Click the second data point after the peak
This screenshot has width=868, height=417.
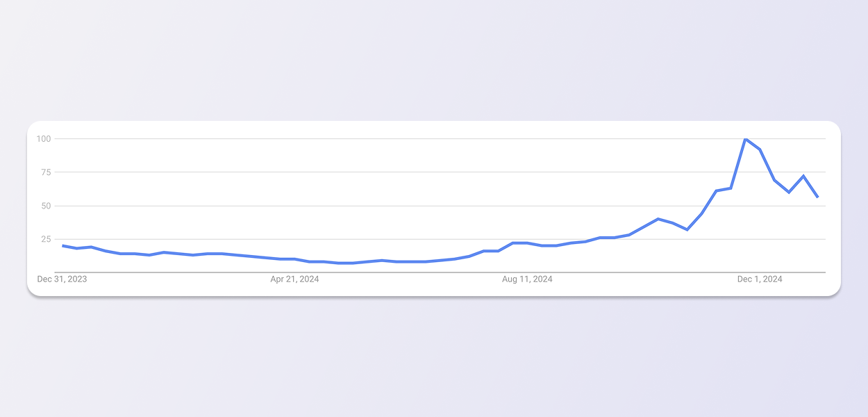pyautogui.click(x=774, y=180)
